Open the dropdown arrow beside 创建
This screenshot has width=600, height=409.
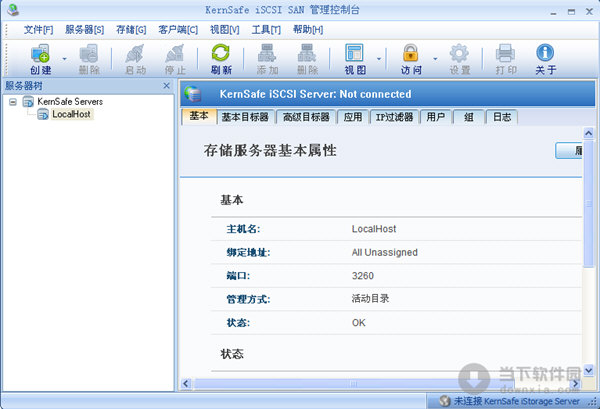[64, 59]
